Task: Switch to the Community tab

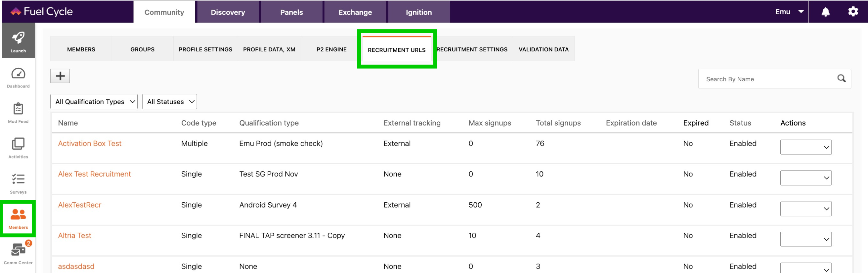Action: click(x=164, y=12)
